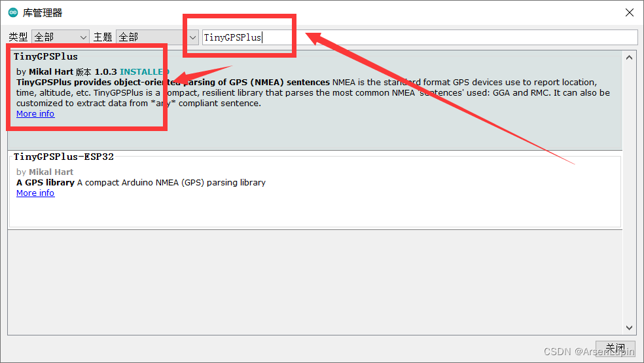
Task: Open More info link for TinyGPSPlus-ESP32
Action: [35, 193]
